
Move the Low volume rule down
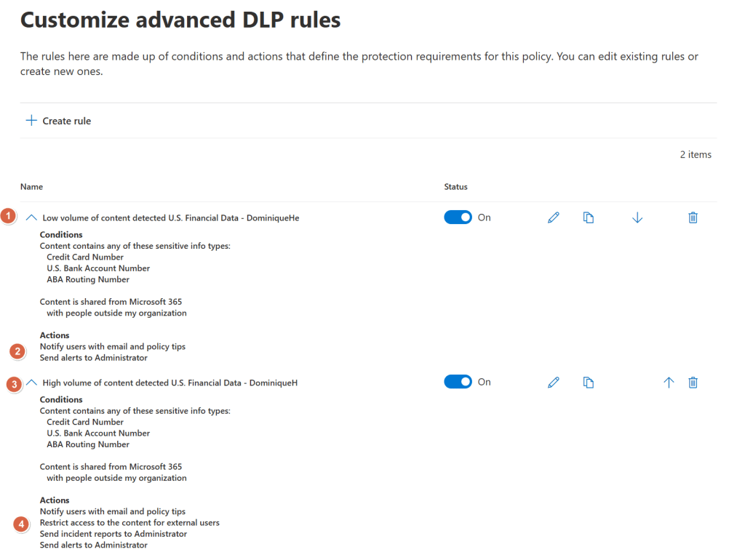[637, 217]
